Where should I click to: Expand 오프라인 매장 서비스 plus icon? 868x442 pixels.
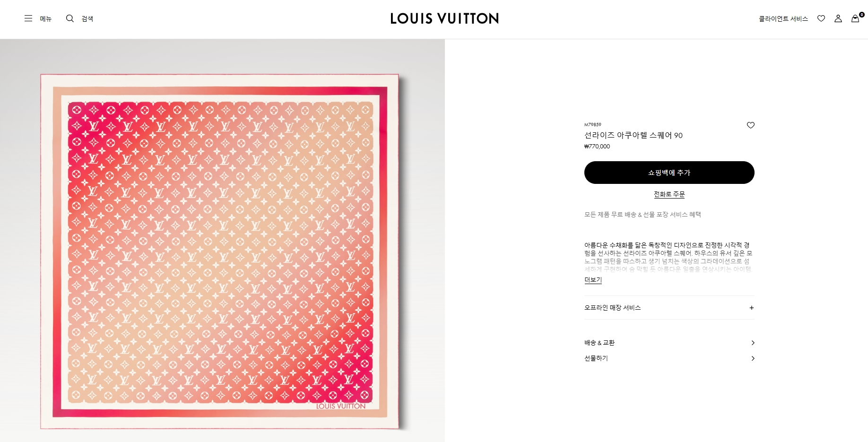point(752,308)
